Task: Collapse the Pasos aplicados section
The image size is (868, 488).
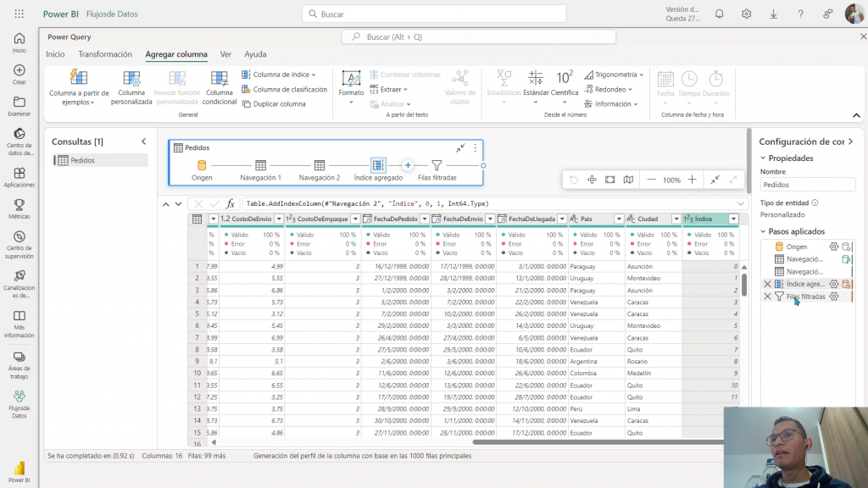Action: [x=763, y=231]
